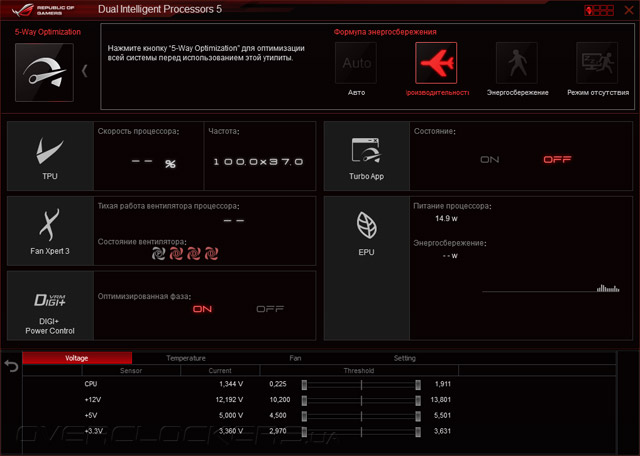Open the EPU leaf module
Image resolution: width=640 pixels, height=456 pixels.
coord(367,268)
